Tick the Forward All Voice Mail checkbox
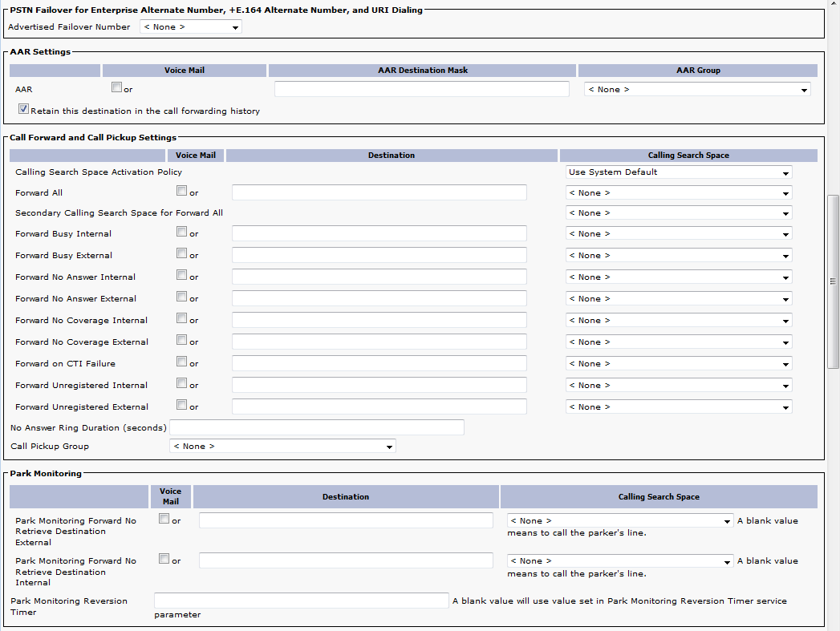 182,192
